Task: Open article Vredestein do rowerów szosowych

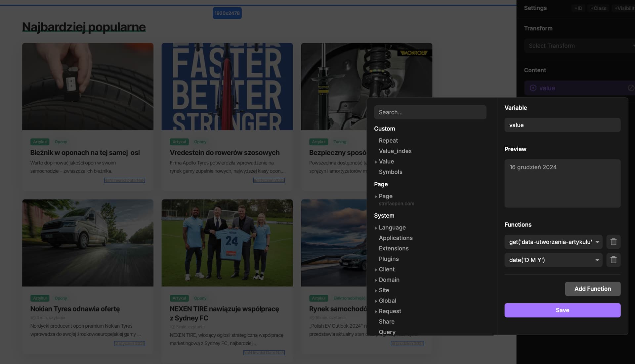Action: point(225,153)
